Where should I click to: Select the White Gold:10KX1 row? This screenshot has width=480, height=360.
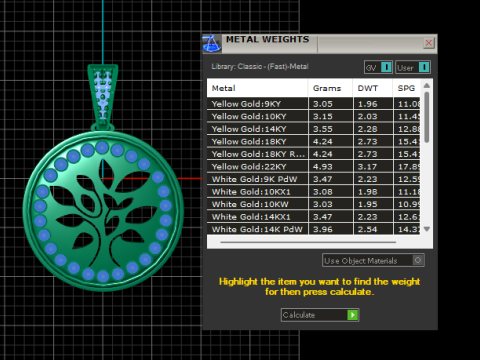pos(313,192)
